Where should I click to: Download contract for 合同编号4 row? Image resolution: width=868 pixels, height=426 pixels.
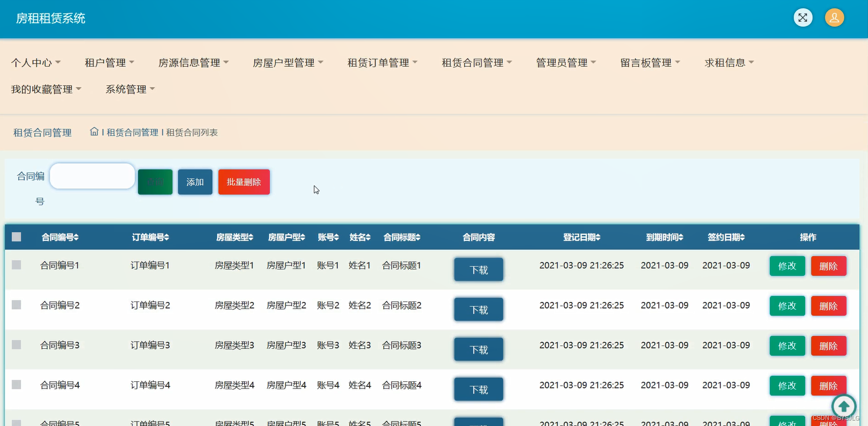point(479,389)
